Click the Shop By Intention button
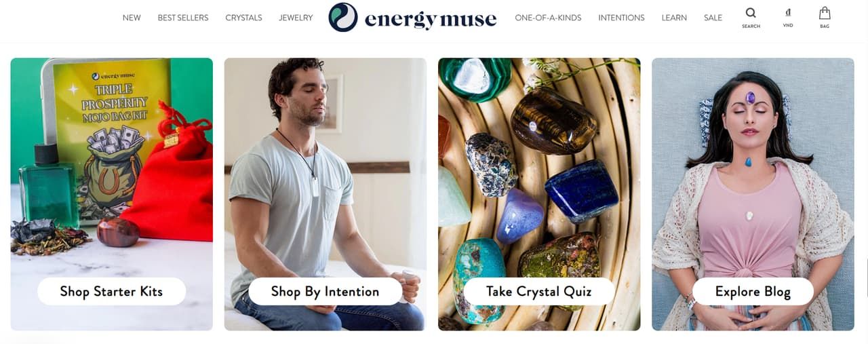Screen dimensions: 868x344 tap(325, 291)
